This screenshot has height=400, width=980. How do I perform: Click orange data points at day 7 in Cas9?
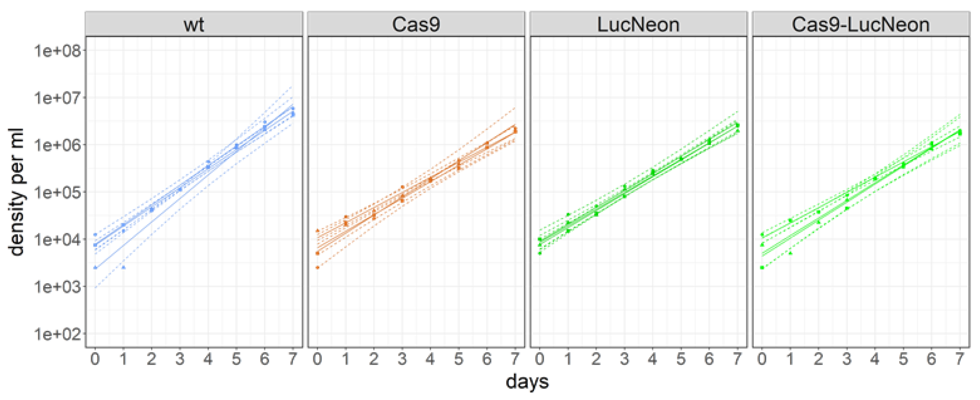(515, 130)
